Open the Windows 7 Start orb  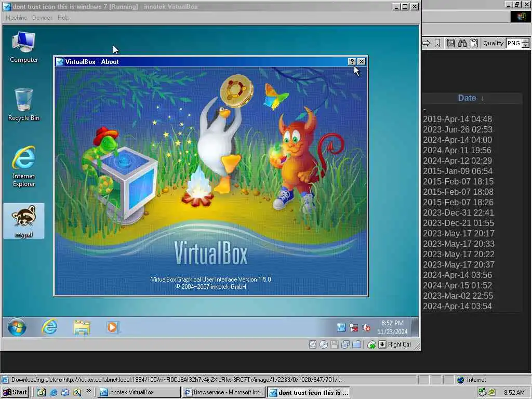click(x=17, y=327)
